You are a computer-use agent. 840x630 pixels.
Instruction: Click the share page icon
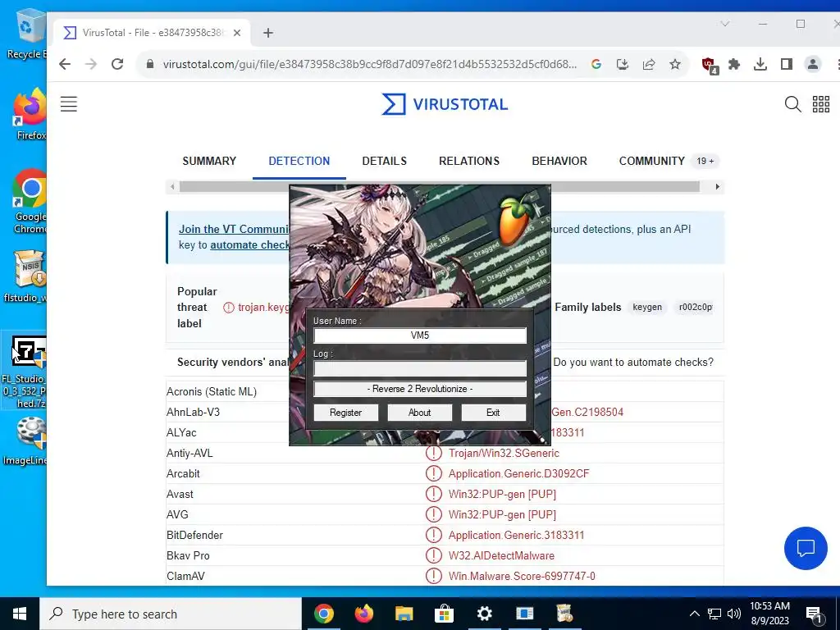point(649,64)
